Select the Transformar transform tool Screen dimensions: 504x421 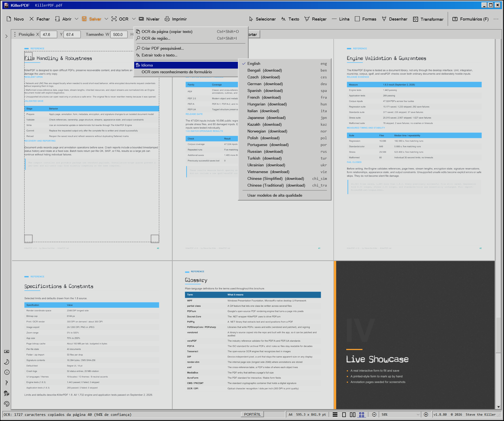point(429,19)
